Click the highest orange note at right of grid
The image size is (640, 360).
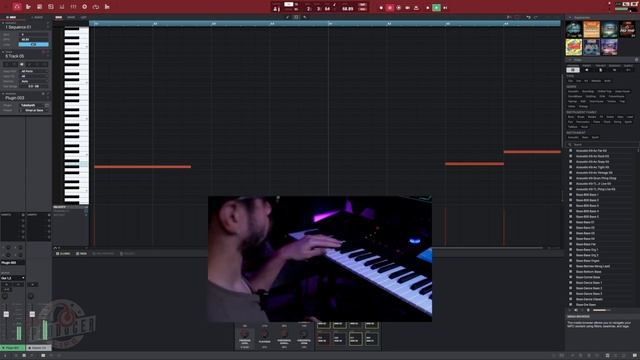point(532,152)
